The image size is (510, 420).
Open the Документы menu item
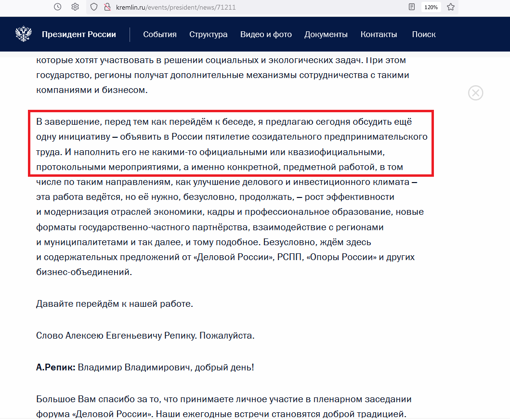326,35
